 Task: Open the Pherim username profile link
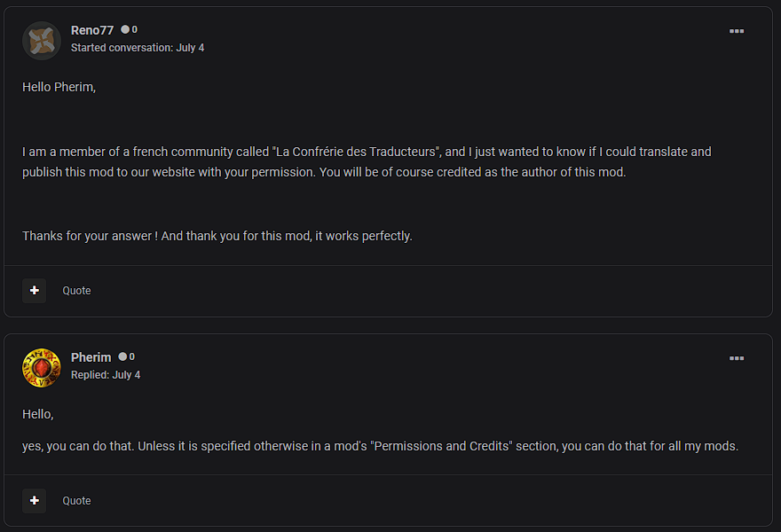(x=91, y=357)
